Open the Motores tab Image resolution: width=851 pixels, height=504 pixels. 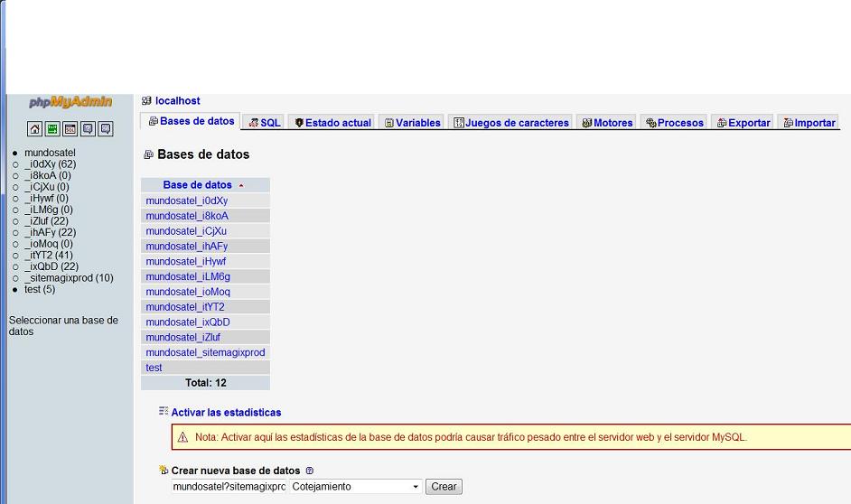(607, 123)
